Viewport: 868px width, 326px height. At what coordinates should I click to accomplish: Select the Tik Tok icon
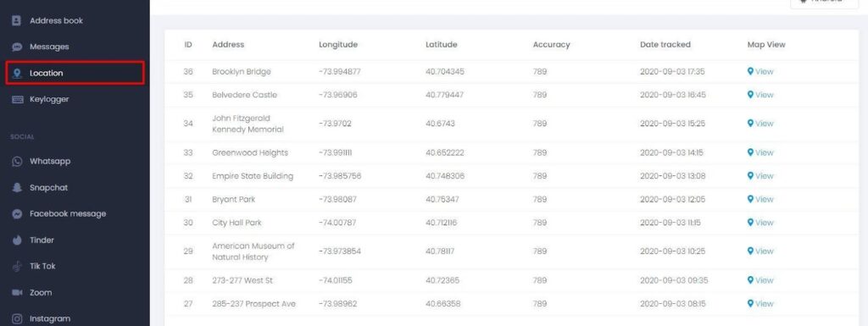(17, 267)
